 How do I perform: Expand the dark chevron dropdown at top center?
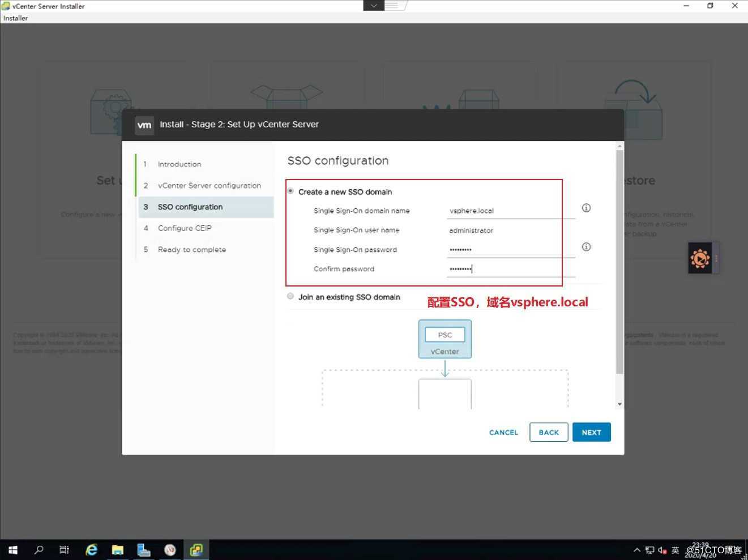[374, 6]
